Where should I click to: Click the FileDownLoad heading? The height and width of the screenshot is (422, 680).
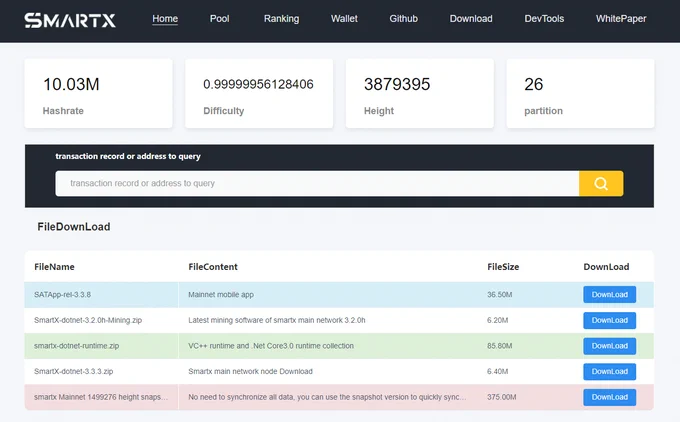[74, 226]
